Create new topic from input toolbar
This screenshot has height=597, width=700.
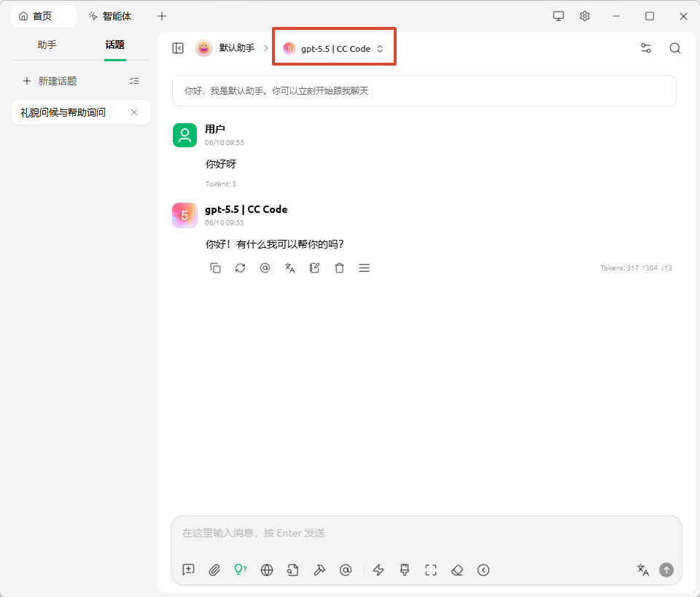click(188, 570)
